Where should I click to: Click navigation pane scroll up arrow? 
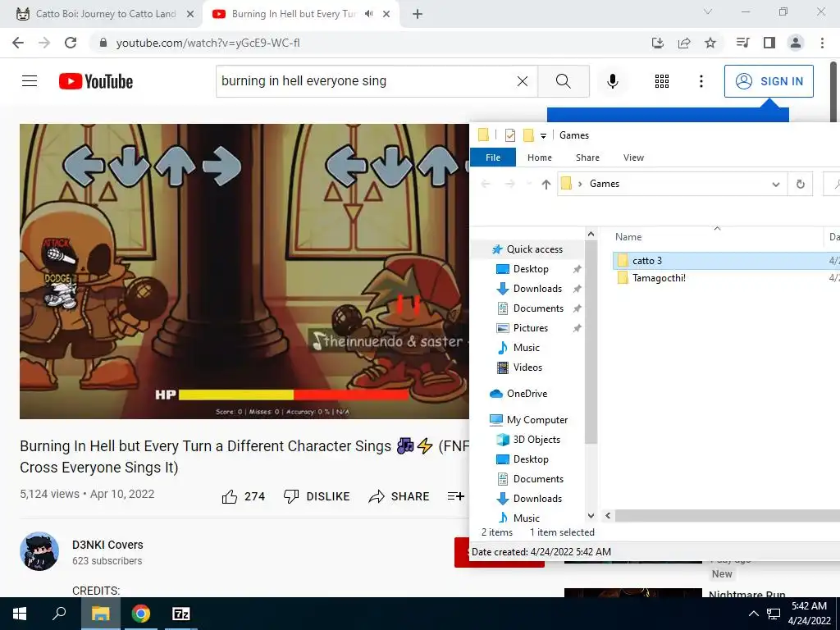(591, 234)
